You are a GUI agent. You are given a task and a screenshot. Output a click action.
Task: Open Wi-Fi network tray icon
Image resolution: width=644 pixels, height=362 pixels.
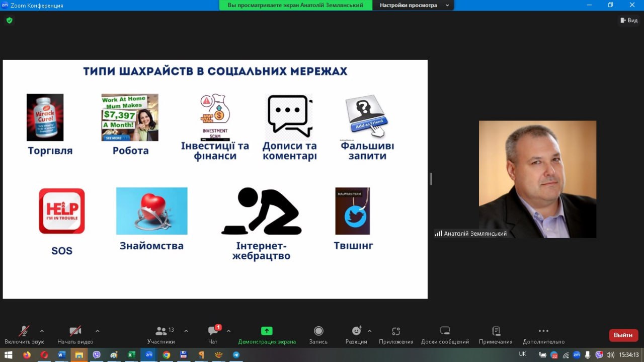tap(566, 354)
